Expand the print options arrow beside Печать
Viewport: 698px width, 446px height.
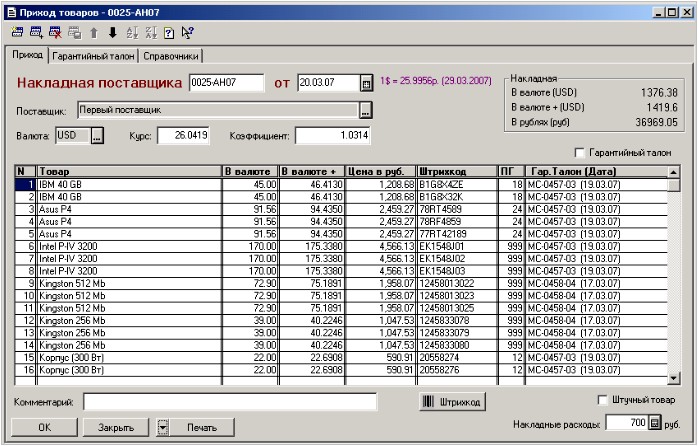tap(163, 427)
